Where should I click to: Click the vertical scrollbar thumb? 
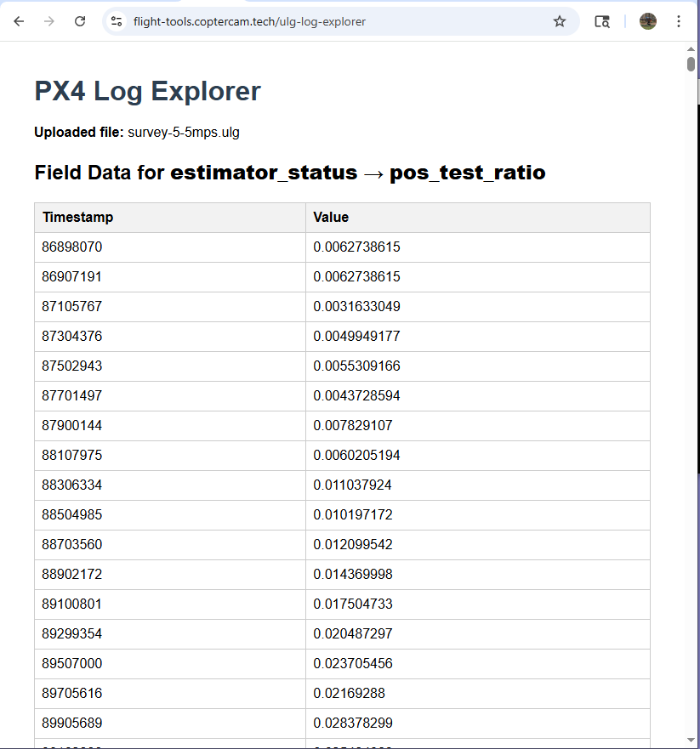tap(691, 64)
